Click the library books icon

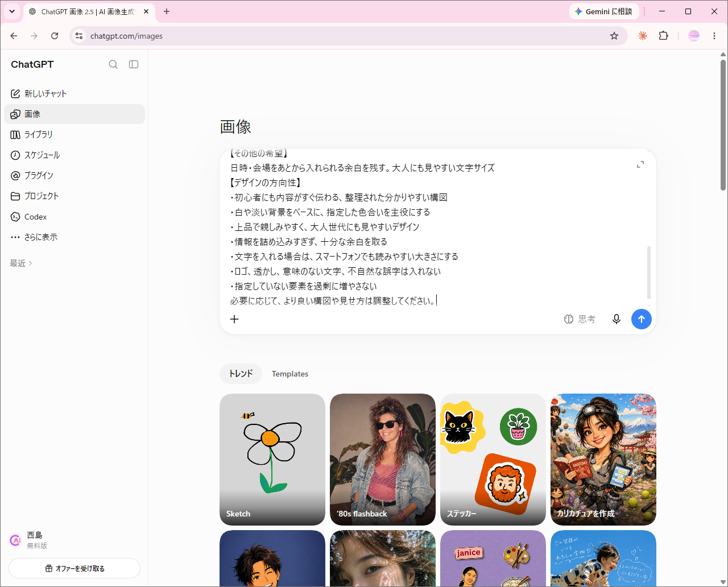click(15, 134)
